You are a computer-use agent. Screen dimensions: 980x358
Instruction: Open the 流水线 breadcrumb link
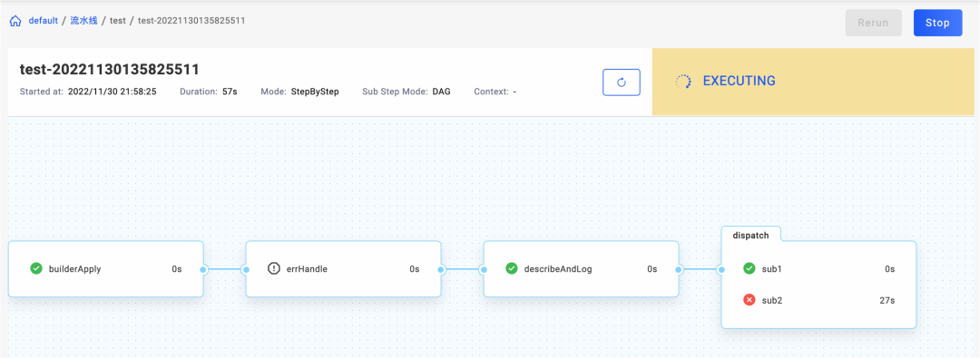(83, 21)
